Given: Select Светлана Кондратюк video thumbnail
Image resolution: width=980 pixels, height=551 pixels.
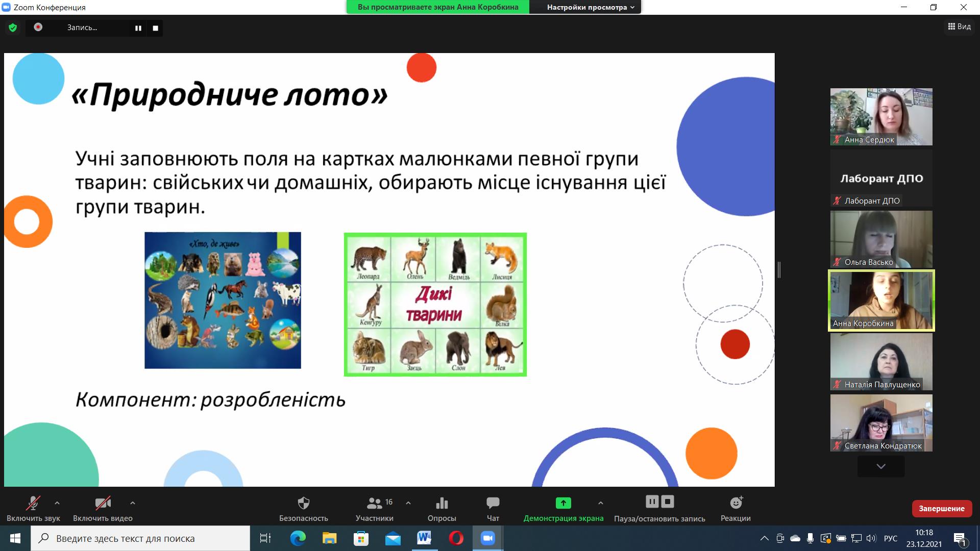Looking at the screenshot, I should [x=881, y=423].
